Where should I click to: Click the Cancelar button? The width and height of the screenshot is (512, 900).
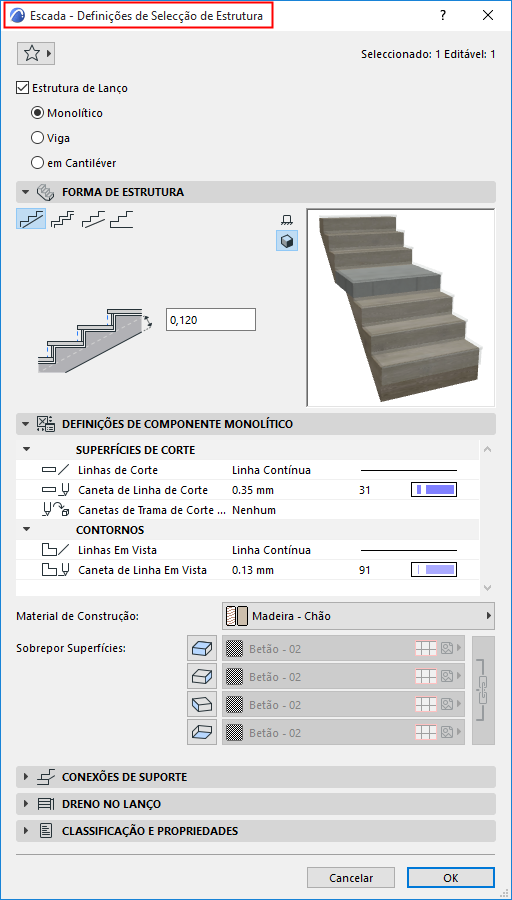coord(351,878)
